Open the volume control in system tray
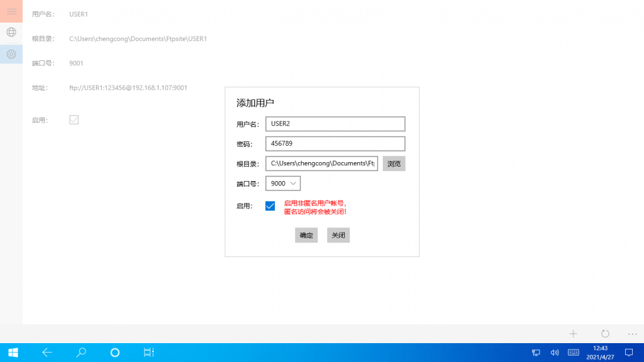The height and width of the screenshot is (362, 644). 555,353
